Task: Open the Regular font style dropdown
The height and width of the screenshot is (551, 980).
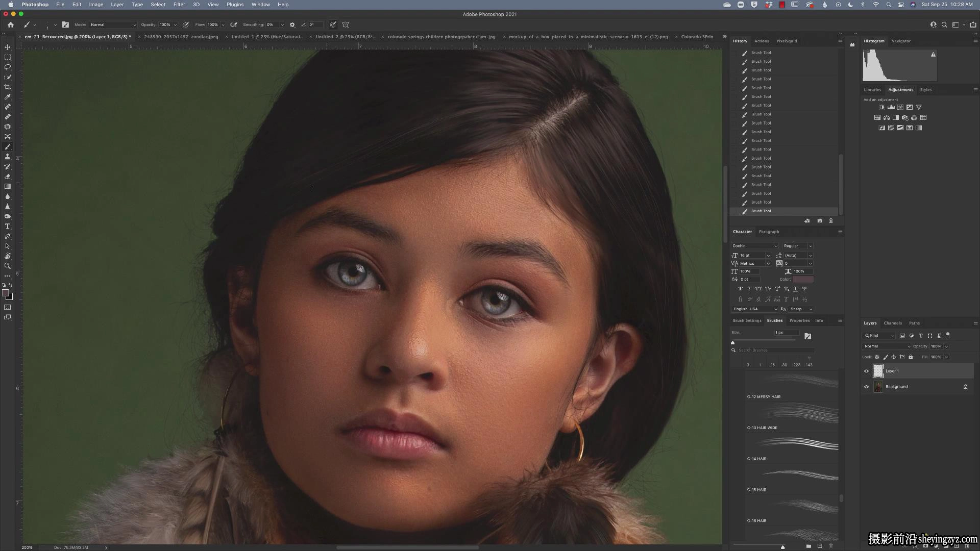Action: point(797,246)
